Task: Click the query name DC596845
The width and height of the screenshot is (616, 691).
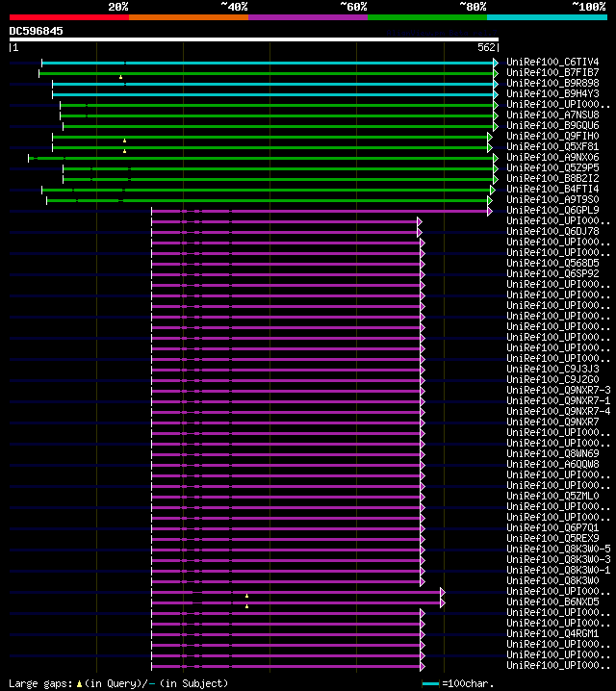Action: click(x=37, y=32)
